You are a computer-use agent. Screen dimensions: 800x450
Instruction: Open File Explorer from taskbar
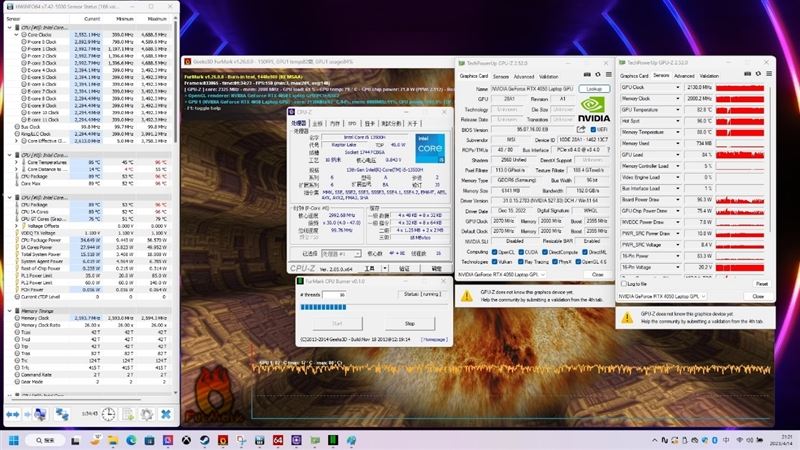click(x=112, y=440)
